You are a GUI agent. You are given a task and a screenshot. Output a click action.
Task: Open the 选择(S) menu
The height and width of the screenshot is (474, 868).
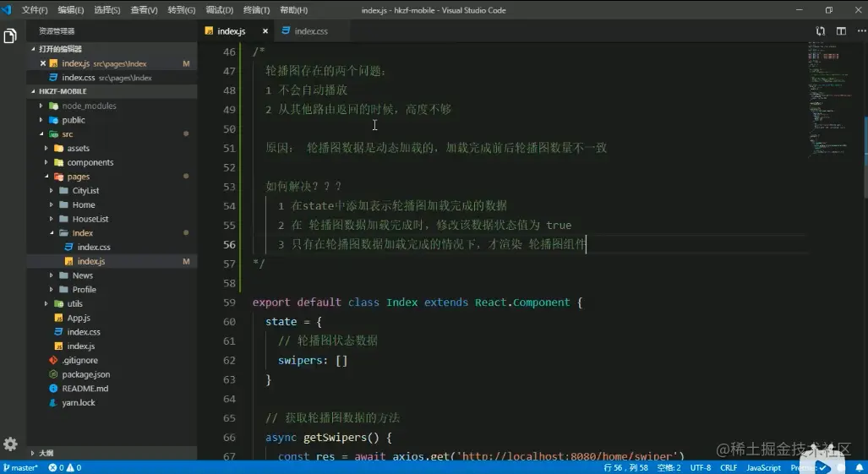[x=106, y=10]
